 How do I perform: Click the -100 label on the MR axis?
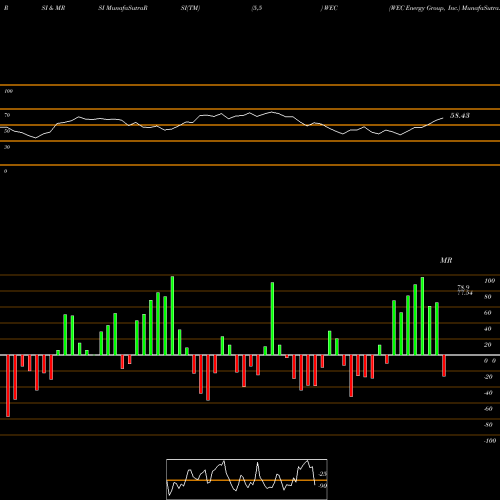(490, 441)
